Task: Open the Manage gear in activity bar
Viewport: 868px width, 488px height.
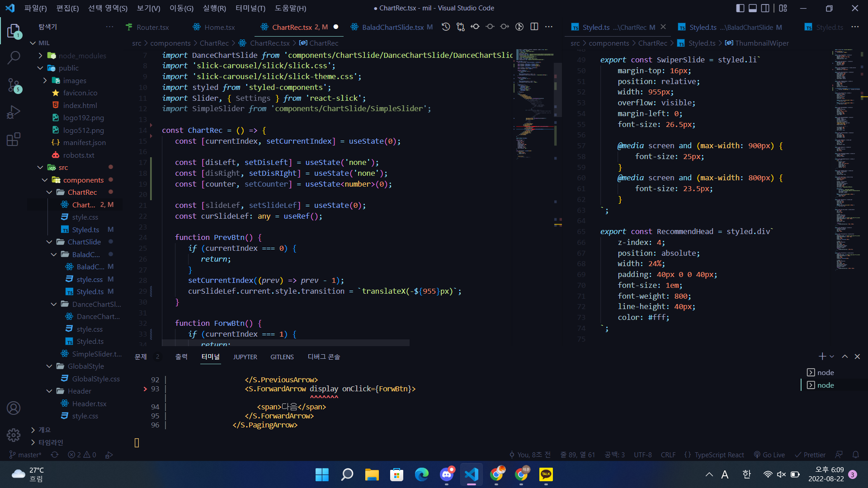Action: tap(14, 435)
